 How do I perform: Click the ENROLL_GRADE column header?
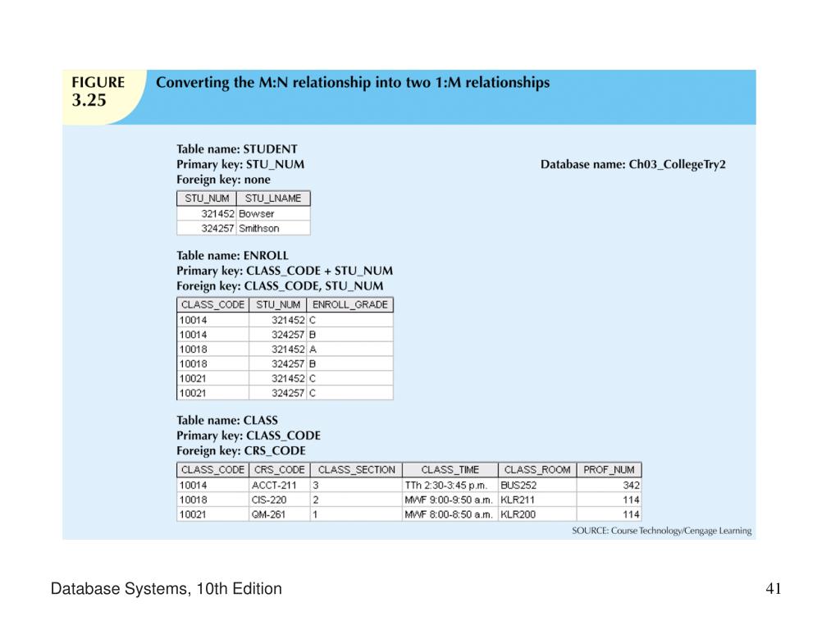[349, 305]
